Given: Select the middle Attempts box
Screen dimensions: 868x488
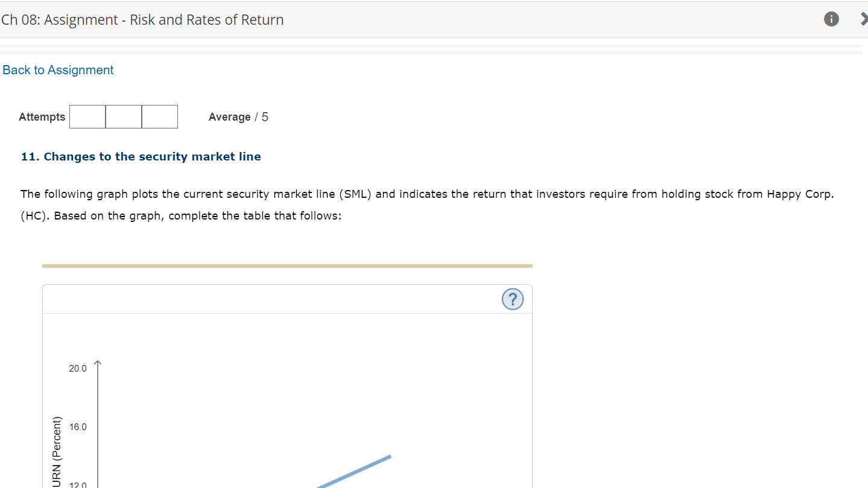Looking at the screenshot, I should (x=123, y=116).
